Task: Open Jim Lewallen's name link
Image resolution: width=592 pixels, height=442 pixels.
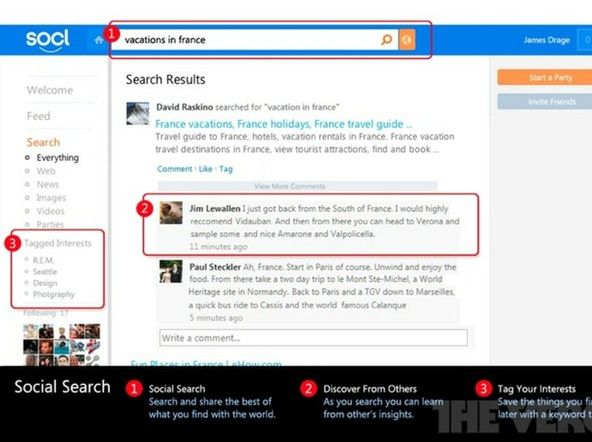Action: [x=214, y=208]
